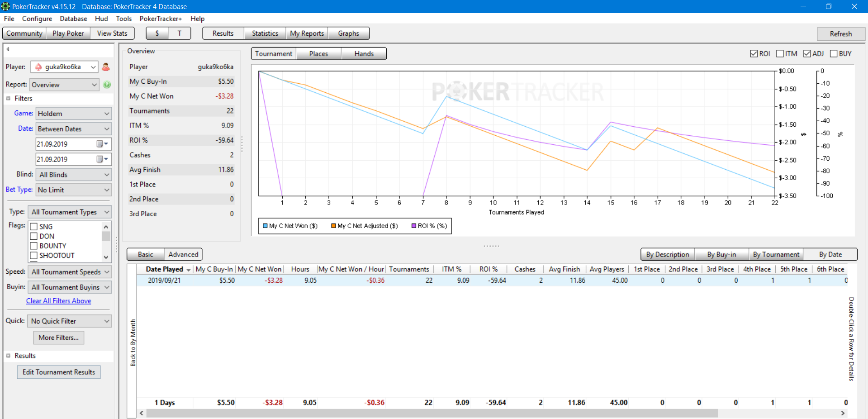Open calendar for the start date field
This screenshot has width=868, height=419.
(x=103, y=144)
